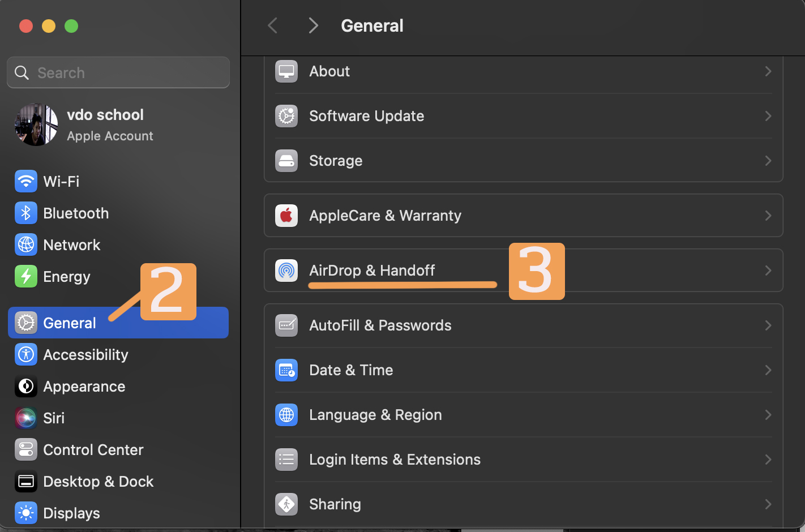The height and width of the screenshot is (532, 805).
Task: Click the About computer icon
Action: tap(286, 71)
